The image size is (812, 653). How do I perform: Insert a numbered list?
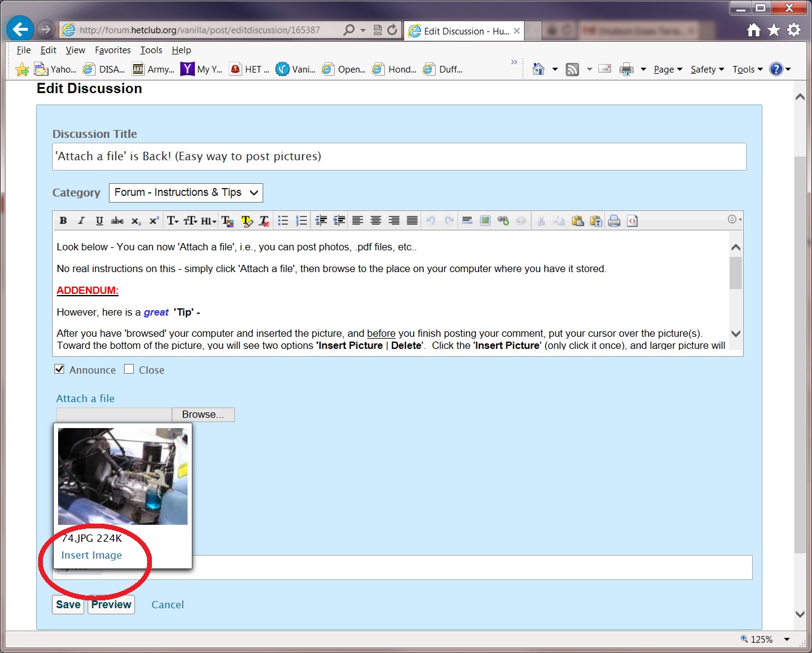point(301,221)
